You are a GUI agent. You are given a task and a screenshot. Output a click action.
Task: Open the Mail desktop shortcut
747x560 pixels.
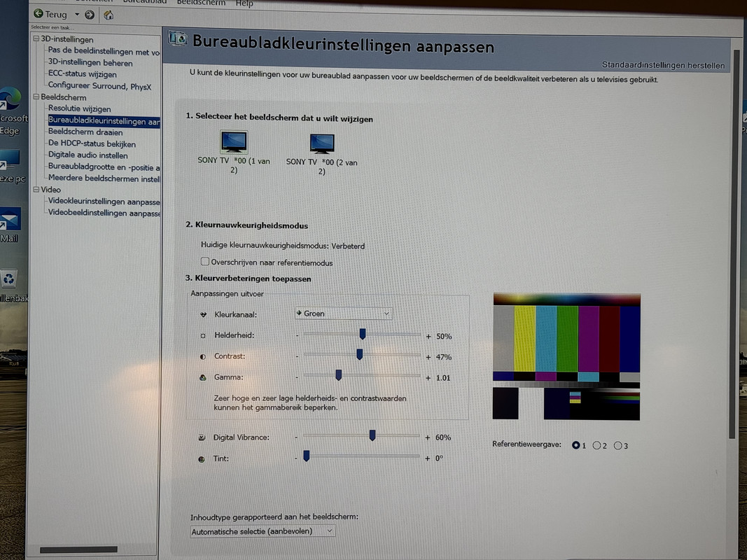10,225
